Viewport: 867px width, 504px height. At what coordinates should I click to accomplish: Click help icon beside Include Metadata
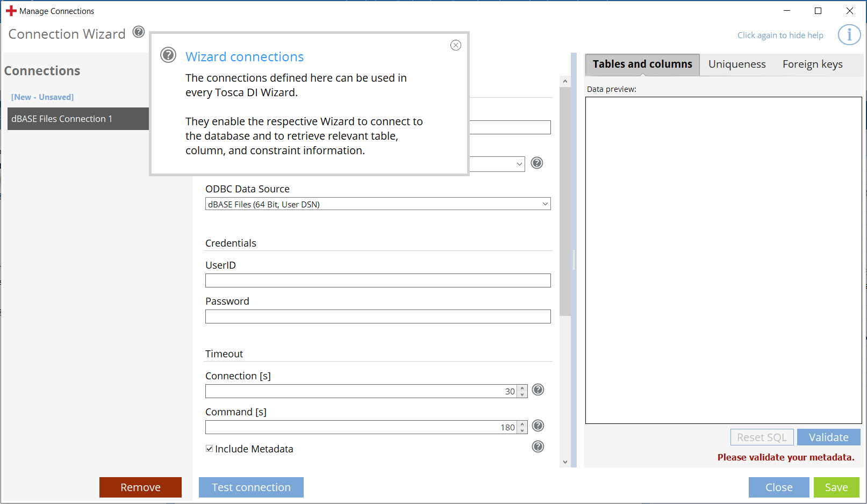(x=538, y=447)
